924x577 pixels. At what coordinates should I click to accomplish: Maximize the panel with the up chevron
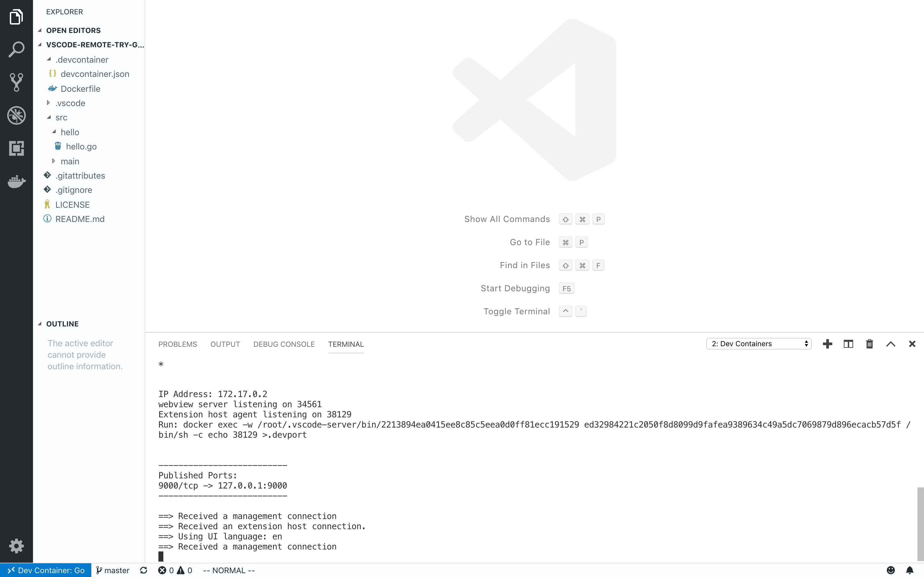[890, 344]
